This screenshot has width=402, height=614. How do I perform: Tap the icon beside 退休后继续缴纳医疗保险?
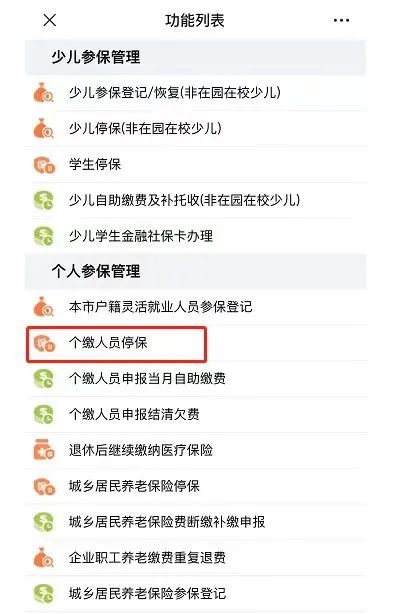click(44, 450)
